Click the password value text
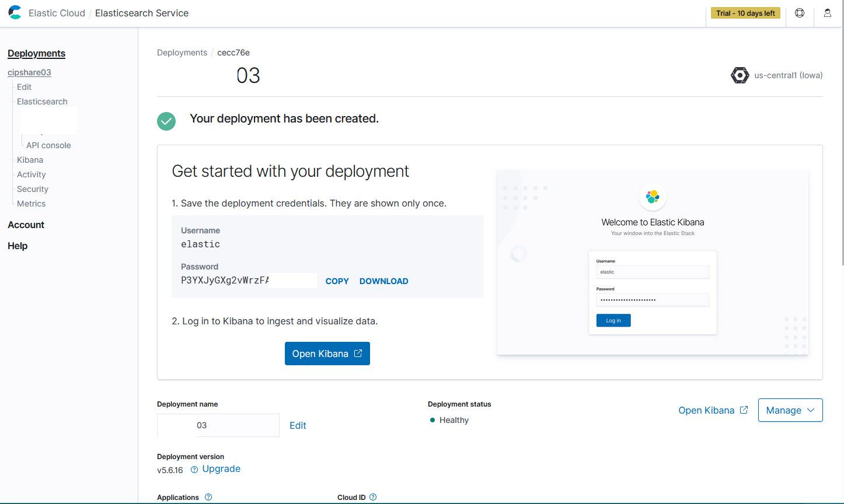 click(x=225, y=281)
